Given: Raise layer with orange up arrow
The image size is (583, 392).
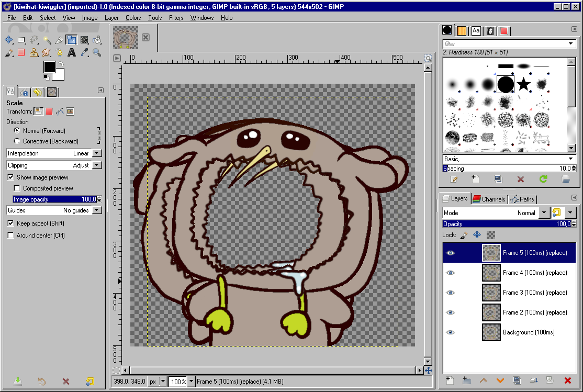Looking at the screenshot, I should click(484, 380).
